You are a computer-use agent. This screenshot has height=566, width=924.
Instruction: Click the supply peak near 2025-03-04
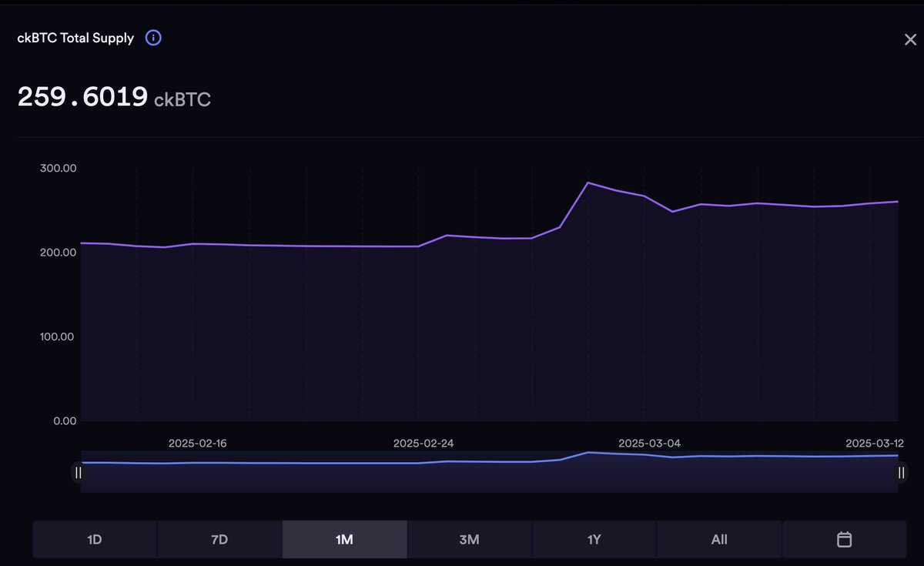pos(588,183)
